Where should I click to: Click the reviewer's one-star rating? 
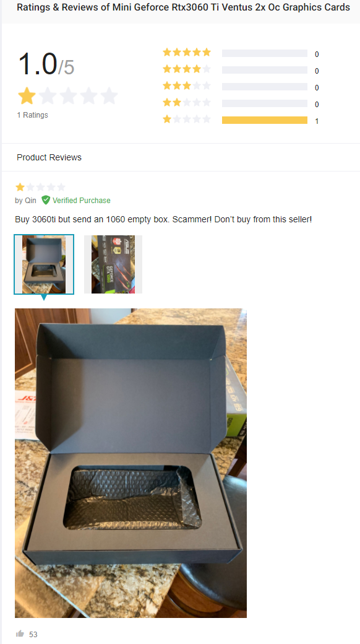[x=40, y=187]
